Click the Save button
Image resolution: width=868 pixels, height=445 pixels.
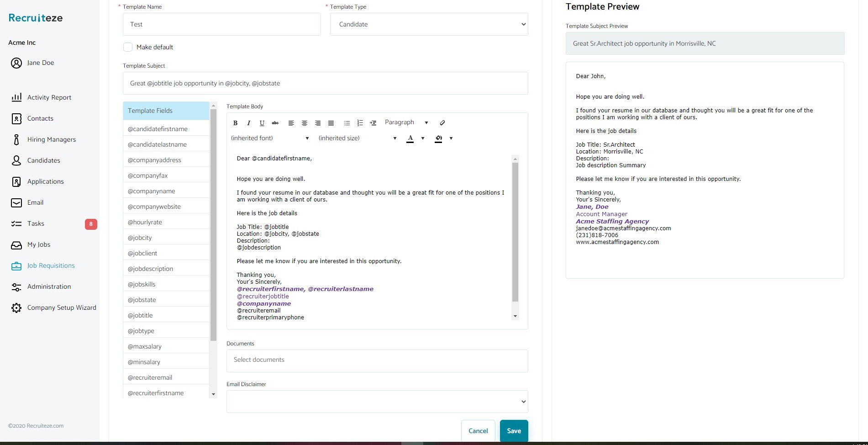514,430
